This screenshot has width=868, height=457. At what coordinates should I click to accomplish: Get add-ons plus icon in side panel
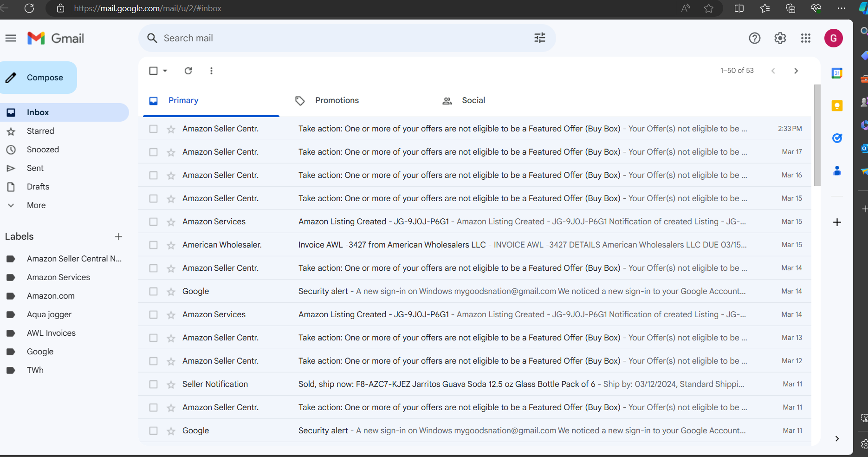837,222
